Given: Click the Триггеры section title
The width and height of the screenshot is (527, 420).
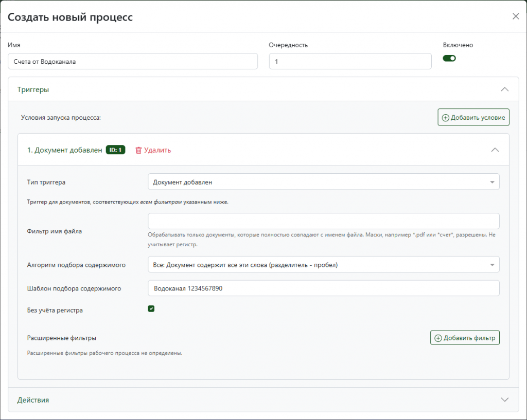Looking at the screenshot, I should (33, 89).
